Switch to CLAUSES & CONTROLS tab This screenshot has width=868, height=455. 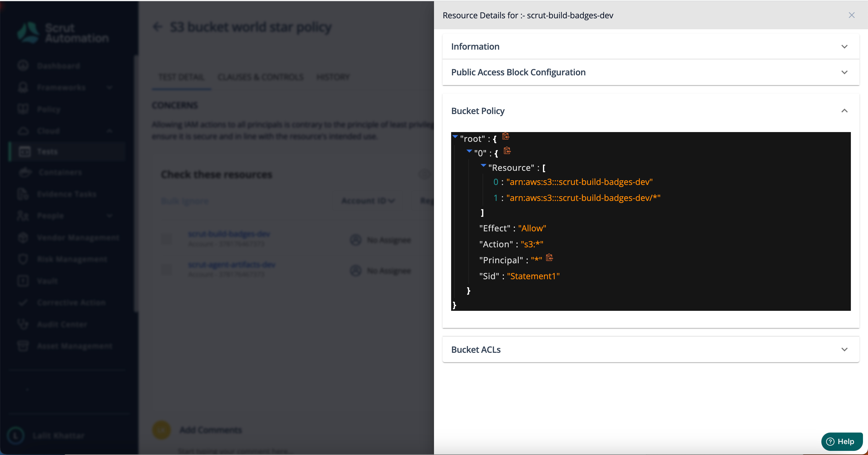tap(260, 77)
